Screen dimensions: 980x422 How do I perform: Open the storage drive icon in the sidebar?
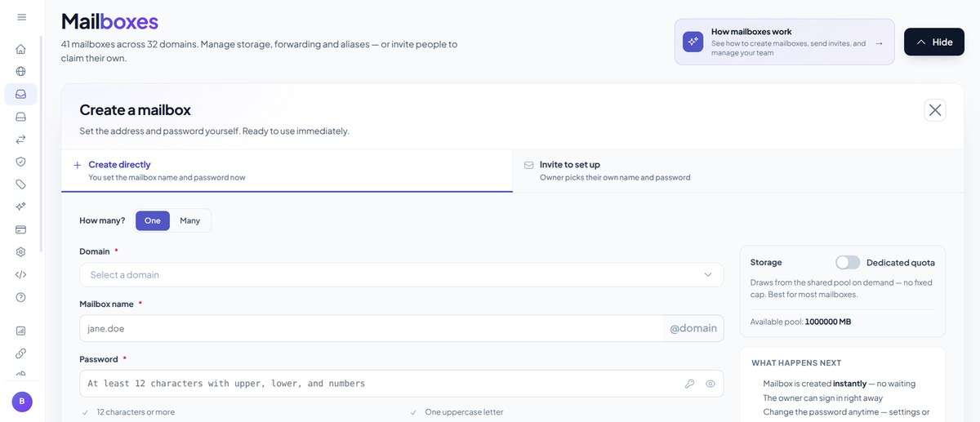(x=21, y=117)
